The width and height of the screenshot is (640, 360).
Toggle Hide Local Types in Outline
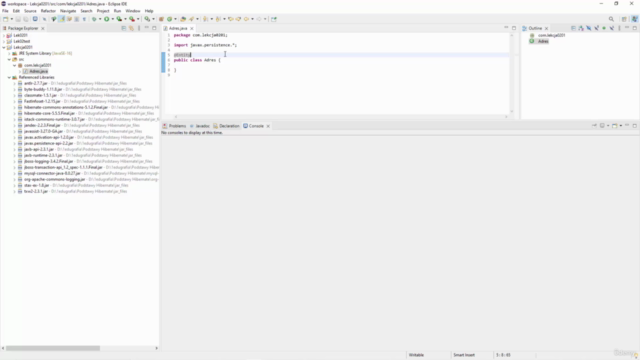pos(612,28)
